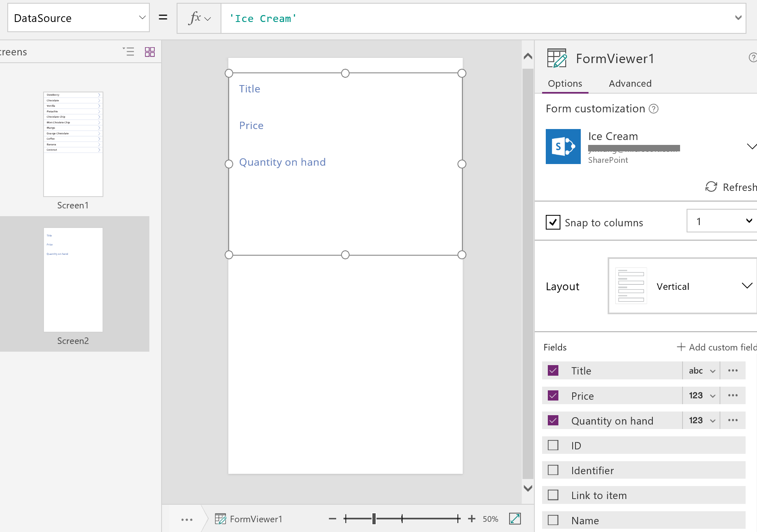Uncheck Snap to columns checkbox
Viewport: 757px width, 532px height.
553,222
